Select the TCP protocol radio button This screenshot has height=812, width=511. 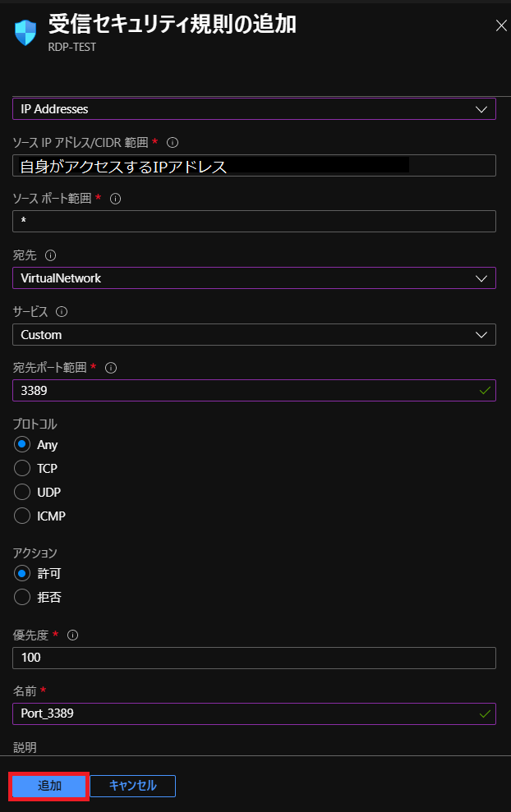pyautogui.click(x=21, y=468)
